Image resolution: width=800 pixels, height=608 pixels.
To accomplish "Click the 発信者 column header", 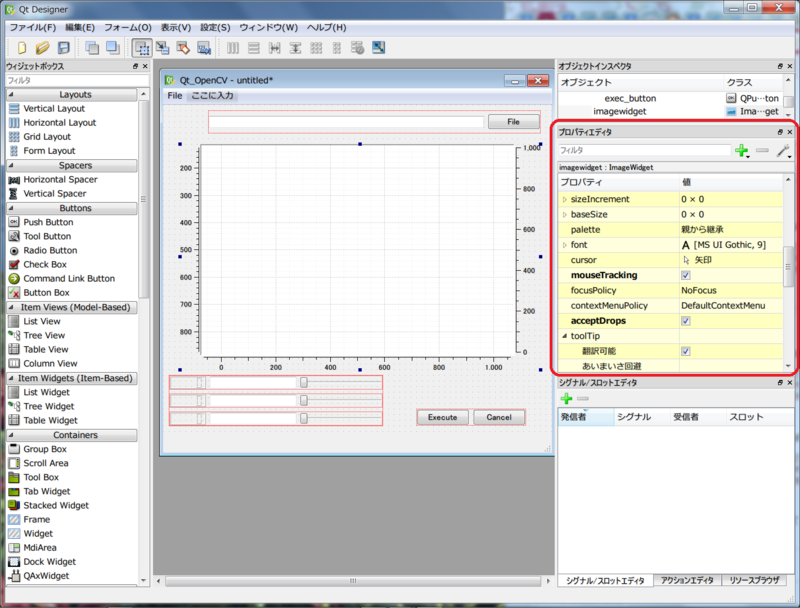I will [x=586, y=417].
